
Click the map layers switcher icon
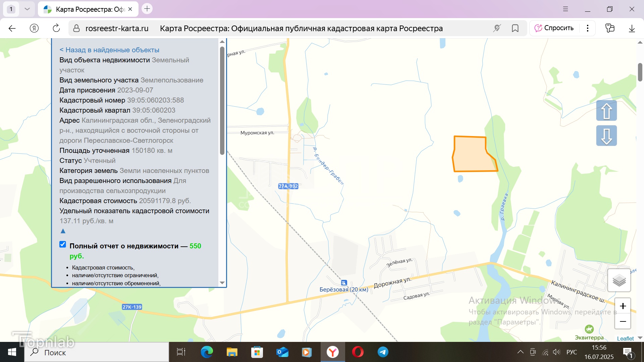(x=619, y=280)
